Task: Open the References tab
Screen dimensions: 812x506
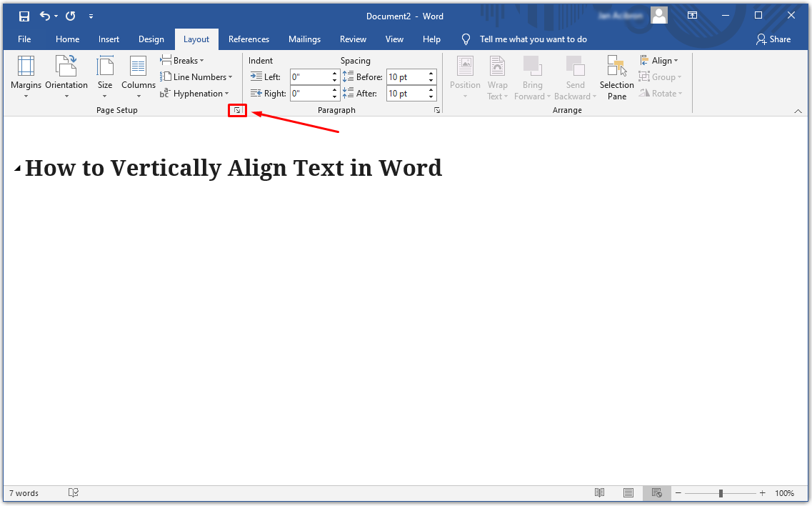Action: pyautogui.click(x=249, y=39)
